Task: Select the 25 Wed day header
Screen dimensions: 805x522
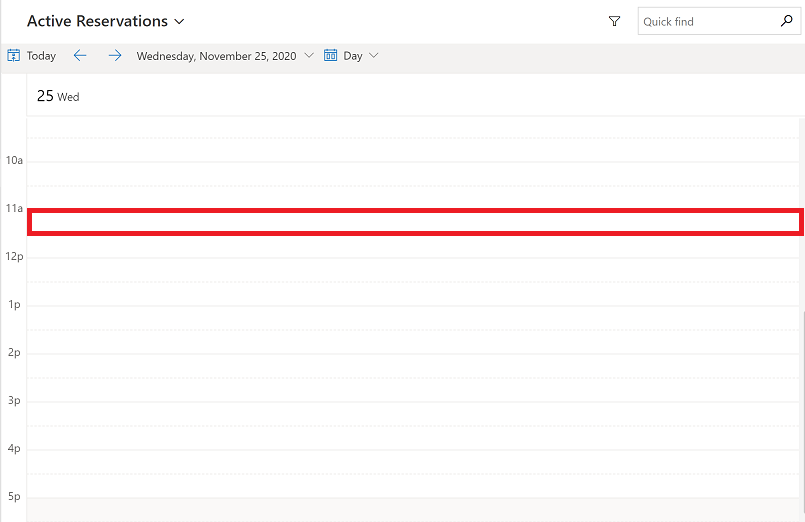Action: (58, 96)
